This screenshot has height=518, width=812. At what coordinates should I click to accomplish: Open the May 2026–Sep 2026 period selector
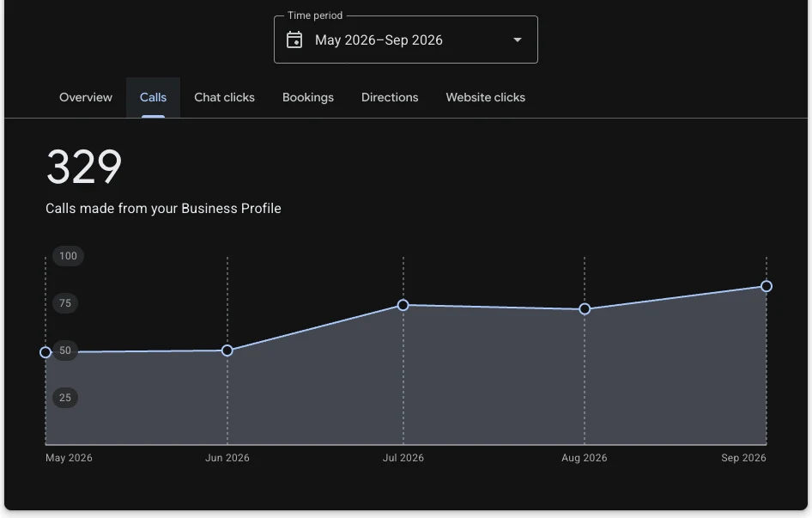click(405, 40)
